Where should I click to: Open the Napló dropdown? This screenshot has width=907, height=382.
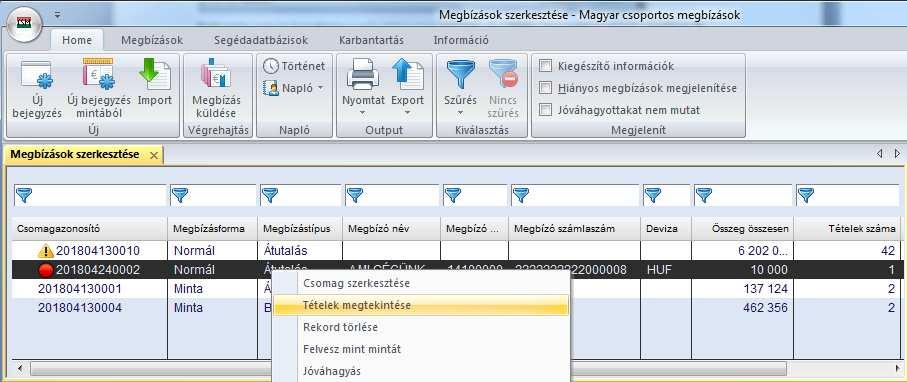point(293,88)
